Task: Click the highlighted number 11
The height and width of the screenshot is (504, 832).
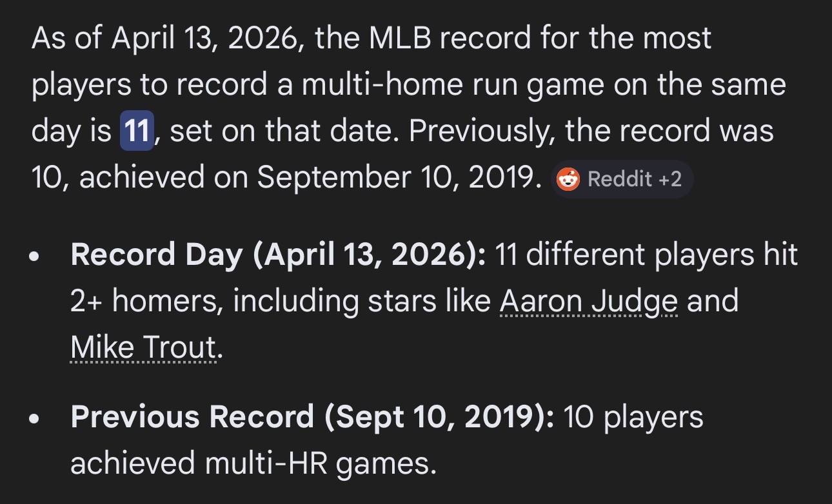Action: (x=136, y=131)
